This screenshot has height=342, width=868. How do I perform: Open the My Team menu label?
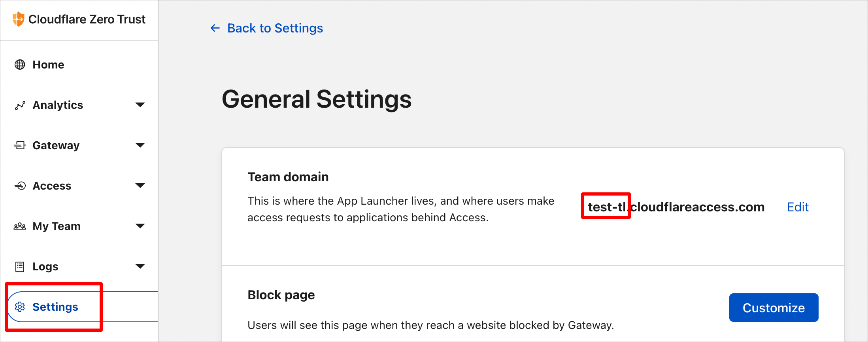[x=57, y=226]
